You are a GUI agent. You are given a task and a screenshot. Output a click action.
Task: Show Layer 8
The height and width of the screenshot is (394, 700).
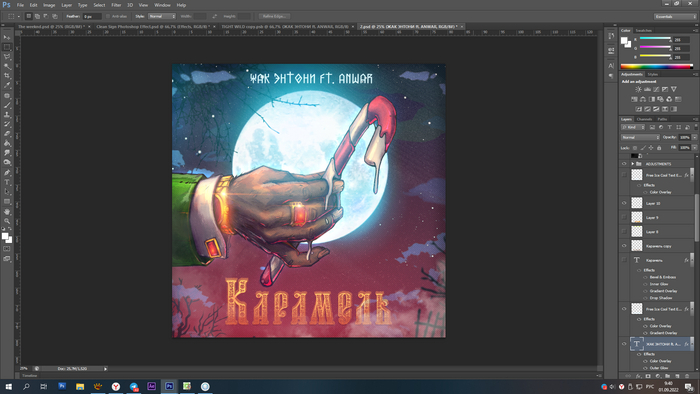[x=624, y=232]
